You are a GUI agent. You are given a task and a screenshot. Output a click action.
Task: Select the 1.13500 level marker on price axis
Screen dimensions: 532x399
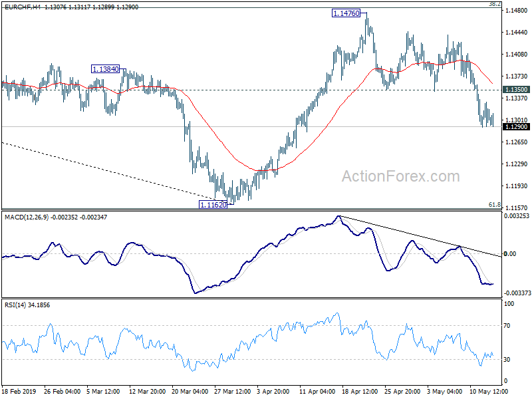517,90
